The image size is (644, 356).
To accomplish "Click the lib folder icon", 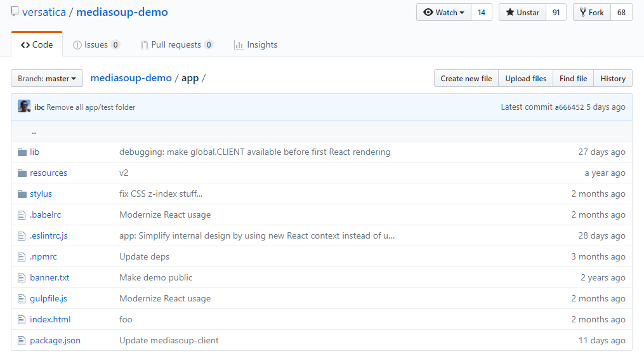I will 22,152.
